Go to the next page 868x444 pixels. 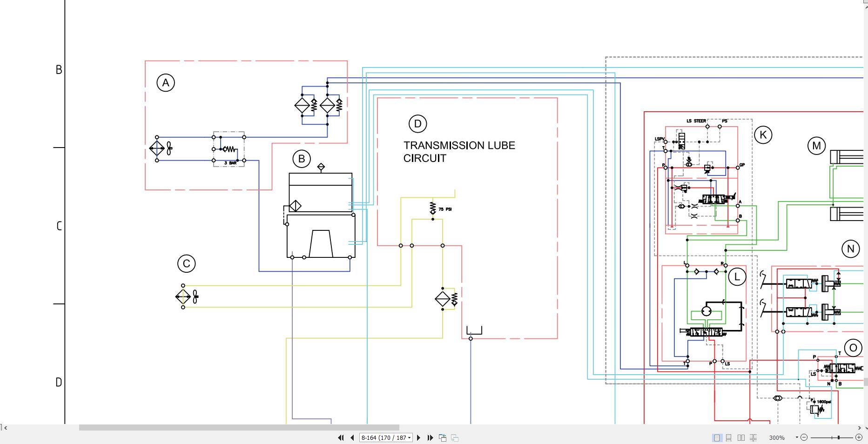tap(418, 437)
